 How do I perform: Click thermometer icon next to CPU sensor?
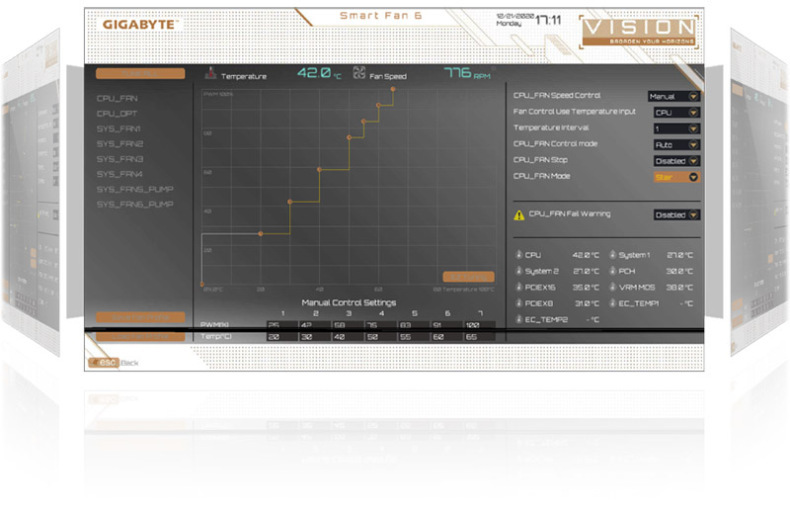[518, 255]
